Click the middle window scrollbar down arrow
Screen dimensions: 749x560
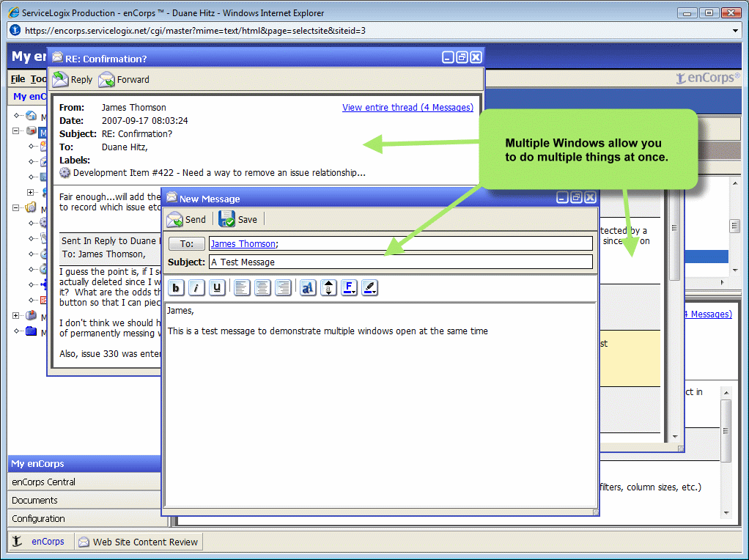[x=675, y=436]
